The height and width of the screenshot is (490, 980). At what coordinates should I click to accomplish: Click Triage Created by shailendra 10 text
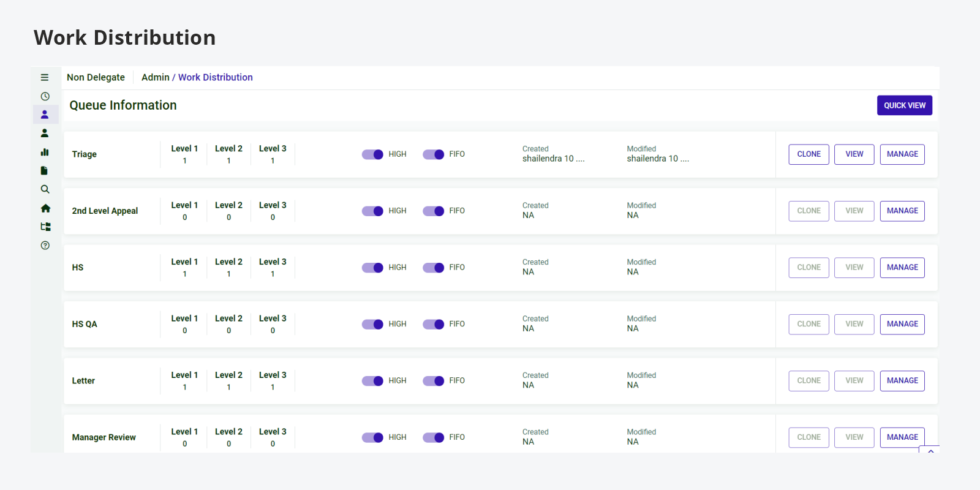point(554,159)
